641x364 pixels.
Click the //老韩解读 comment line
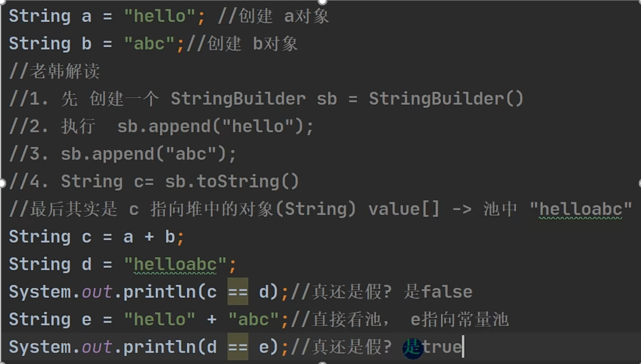[x=55, y=71]
